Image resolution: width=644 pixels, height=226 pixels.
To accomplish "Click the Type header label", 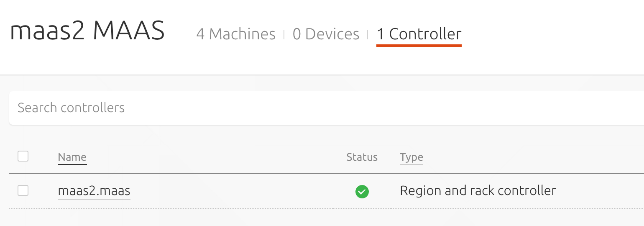I will pos(411,157).
